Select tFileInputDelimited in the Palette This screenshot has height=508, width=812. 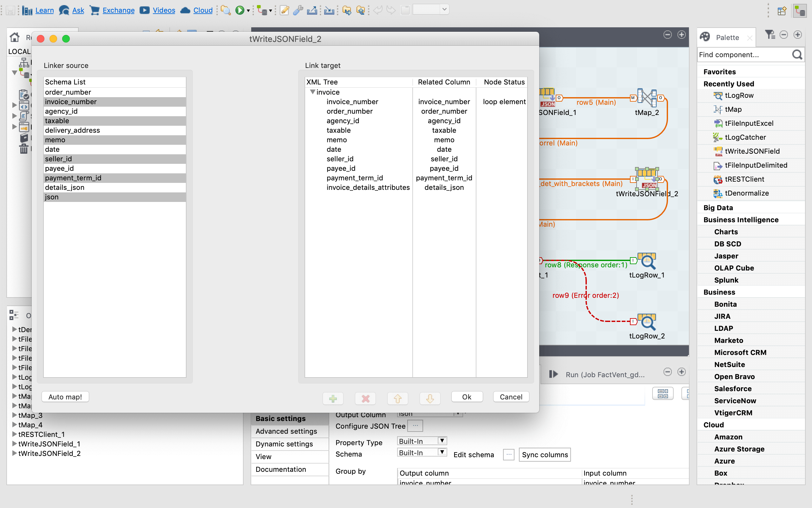pyautogui.click(x=756, y=165)
